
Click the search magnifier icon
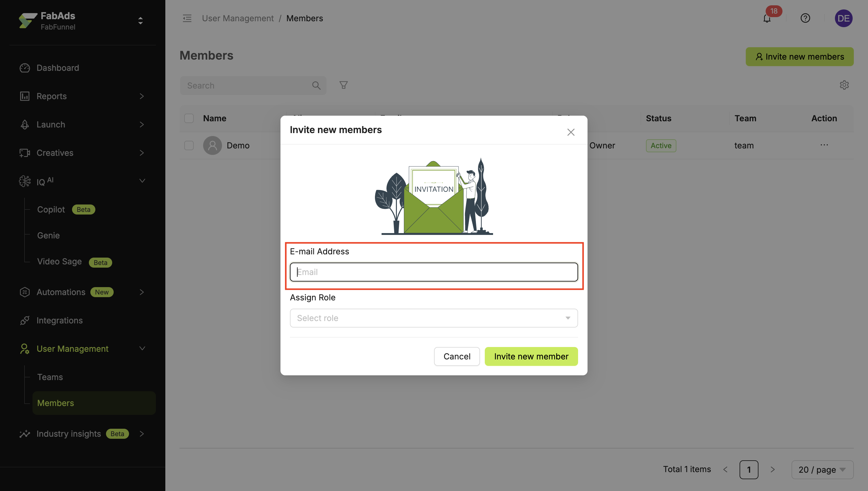[x=316, y=86]
